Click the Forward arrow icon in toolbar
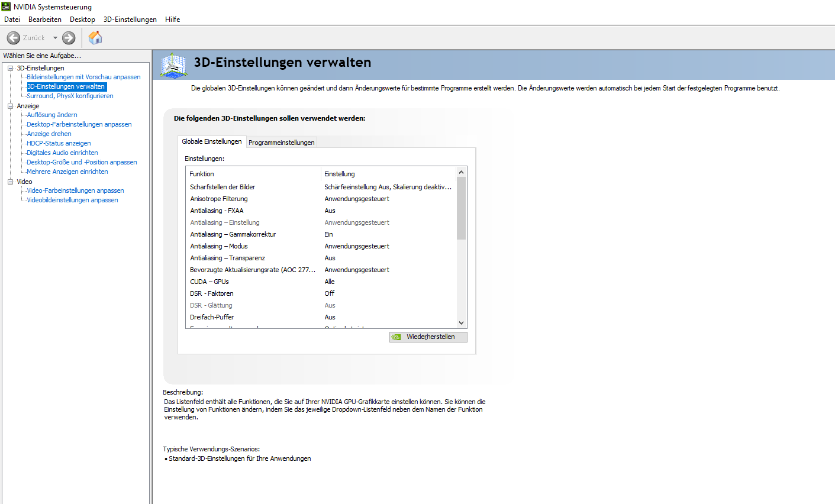Screen dimensions: 835x504 tap(69, 38)
